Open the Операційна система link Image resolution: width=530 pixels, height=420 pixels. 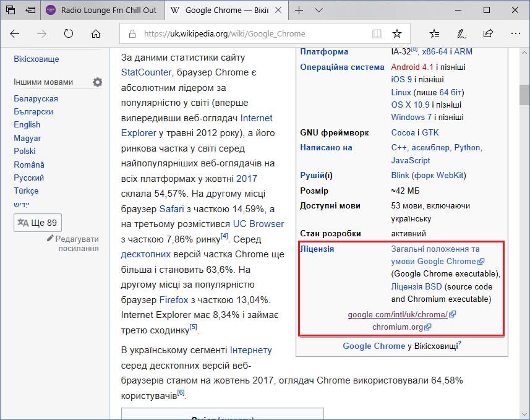342,67
